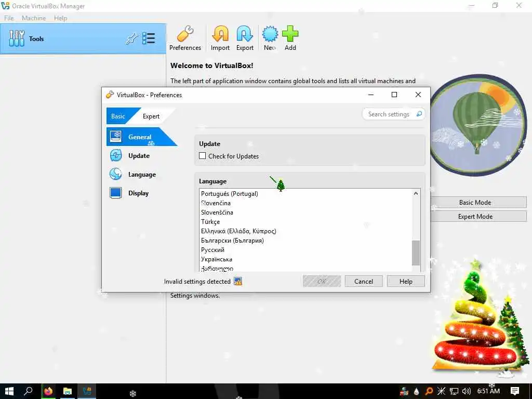Click the VirtualBox taskbar icon
This screenshot has height=399, width=532.
87,391
